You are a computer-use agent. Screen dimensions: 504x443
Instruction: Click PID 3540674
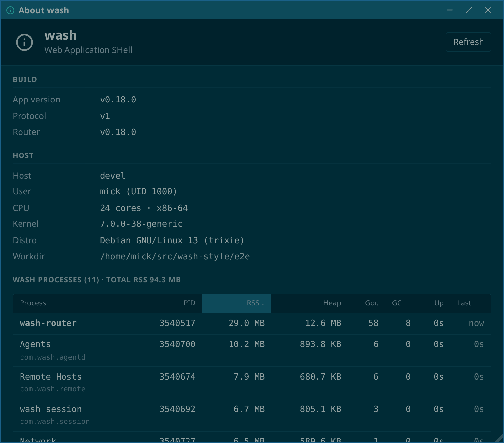(177, 377)
